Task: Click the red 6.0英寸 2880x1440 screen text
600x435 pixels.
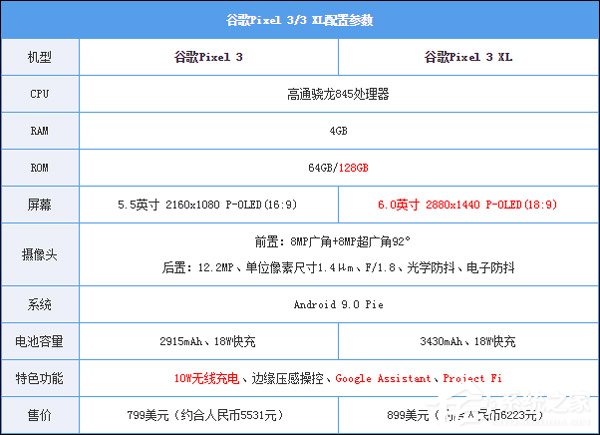Action: (467, 203)
